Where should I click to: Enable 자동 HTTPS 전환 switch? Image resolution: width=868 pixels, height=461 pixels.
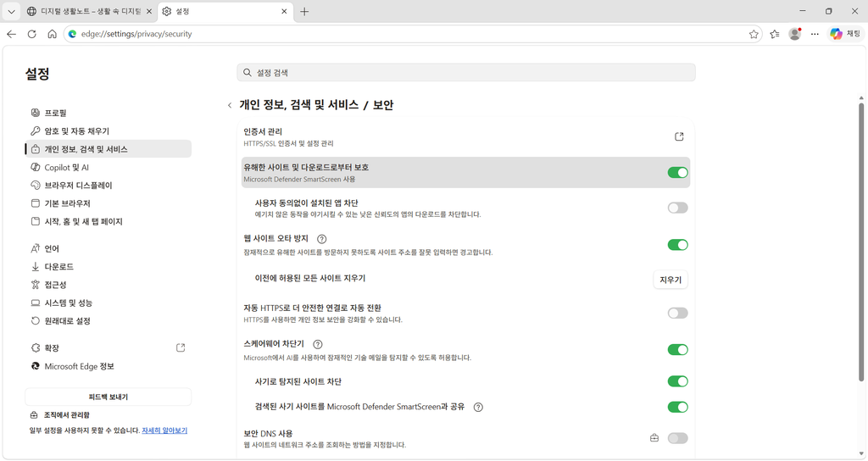pyautogui.click(x=677, y=314)
